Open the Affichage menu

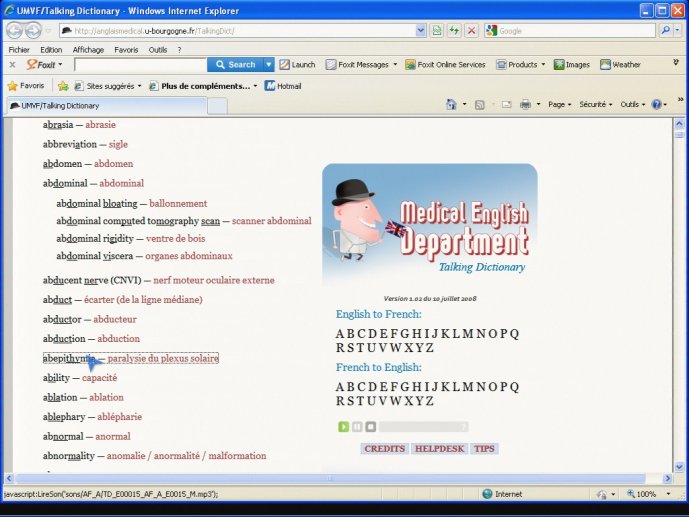[88, 50]
